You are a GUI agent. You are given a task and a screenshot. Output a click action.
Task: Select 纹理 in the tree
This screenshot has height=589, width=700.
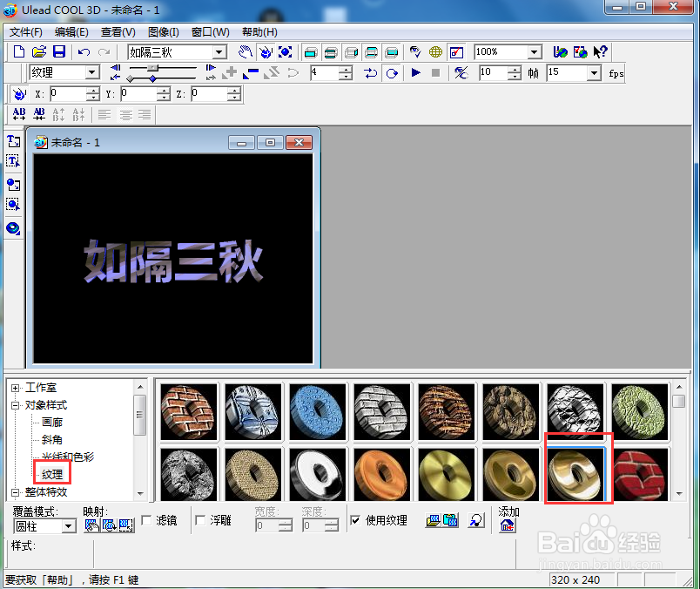[52, 474]
